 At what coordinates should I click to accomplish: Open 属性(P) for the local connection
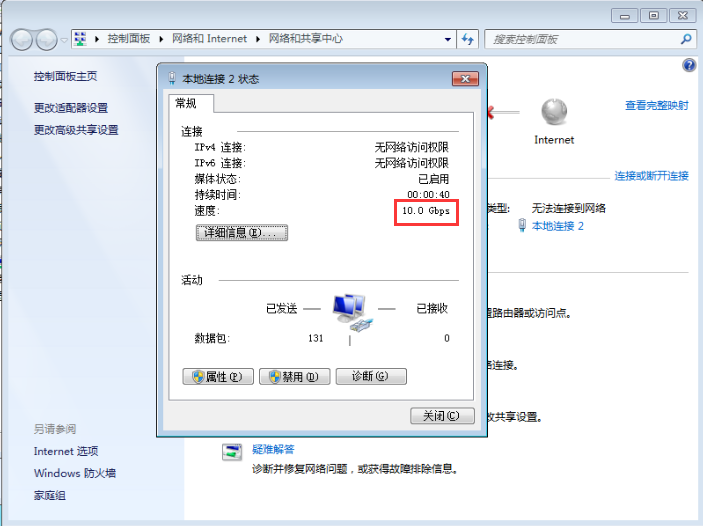coord(214,377)
